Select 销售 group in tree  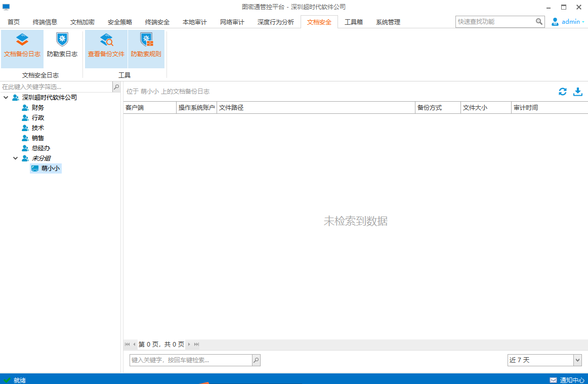point(38,138)
